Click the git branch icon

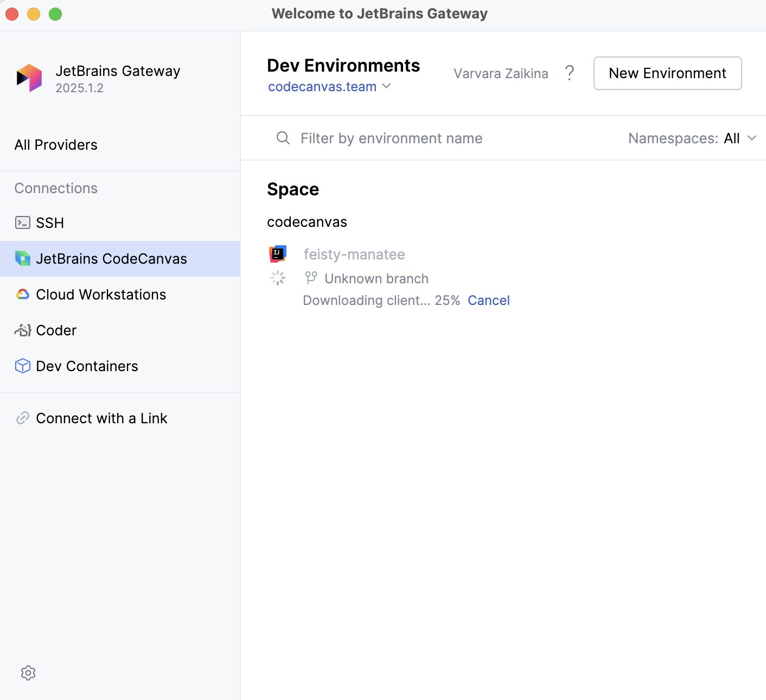[311, 278]
